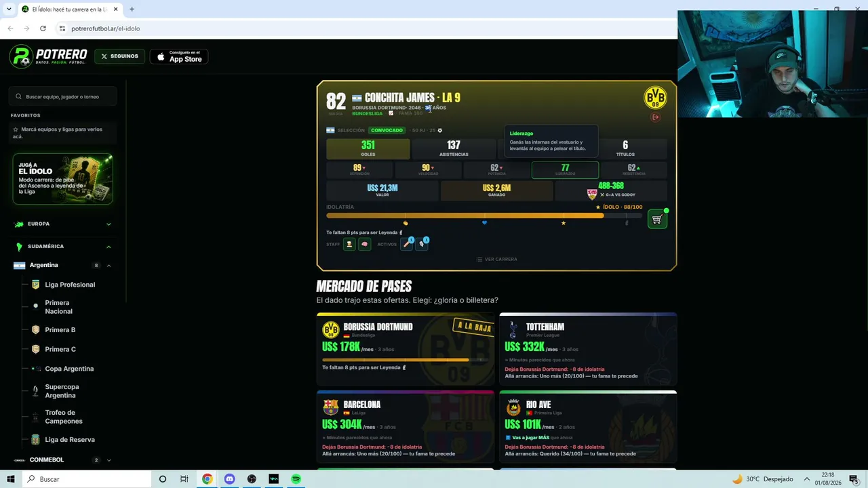The width and height of the screenshot is (868, 488).
Task: Click the idolatría progress bar
Action: (484, 216)
